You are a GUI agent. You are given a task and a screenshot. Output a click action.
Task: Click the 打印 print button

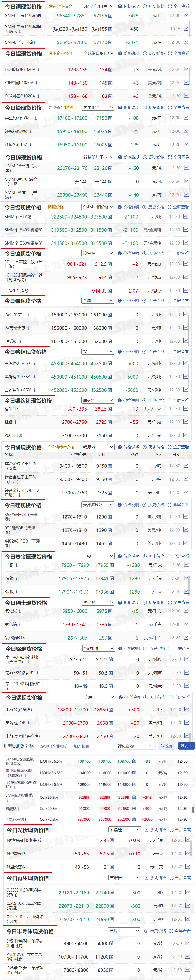186,746
